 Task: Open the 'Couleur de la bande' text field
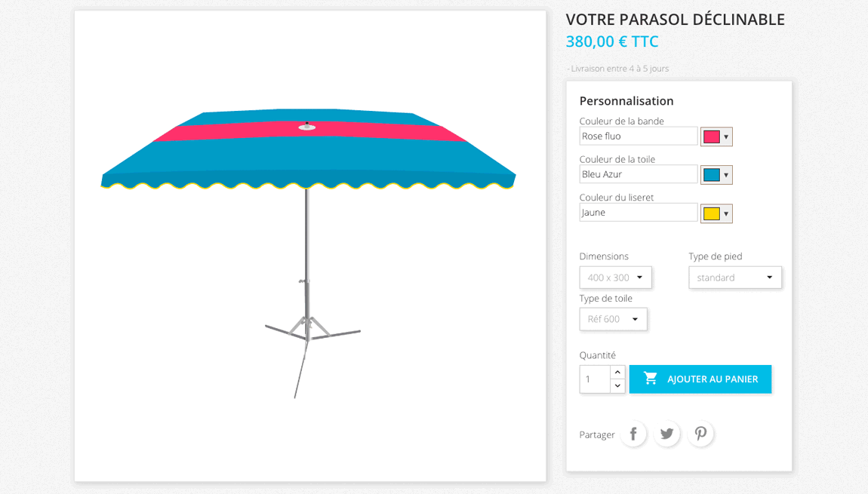(638, 136)
